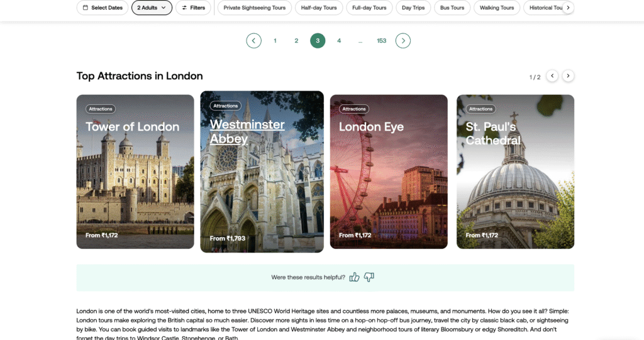Open Select Dates calendar picker

coord(101,8)
